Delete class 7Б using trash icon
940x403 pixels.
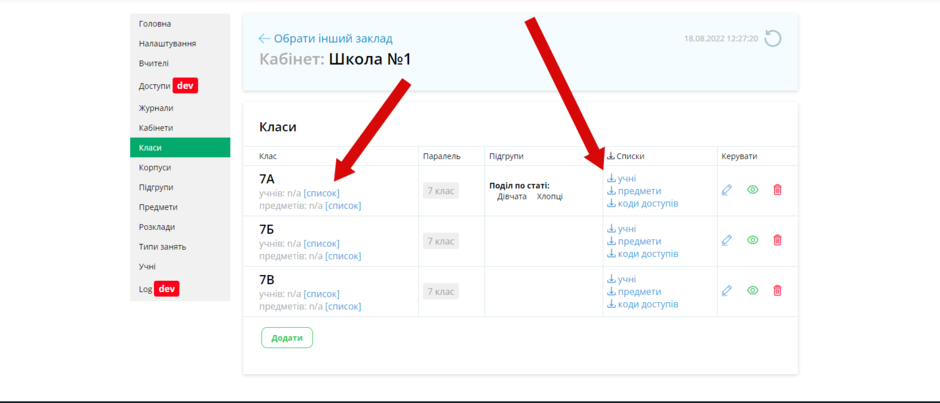[778, 240]
